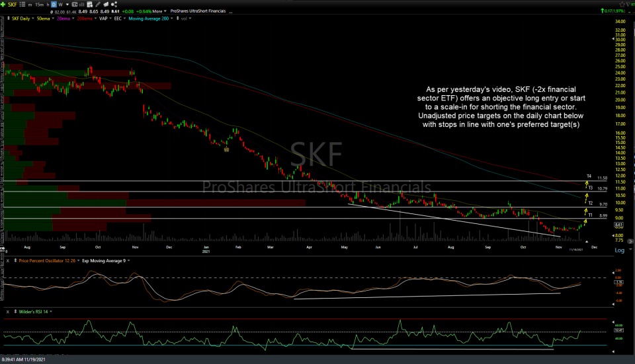Open Price Percent Oscillator 12 26 dropdown

tap(78, 260)
